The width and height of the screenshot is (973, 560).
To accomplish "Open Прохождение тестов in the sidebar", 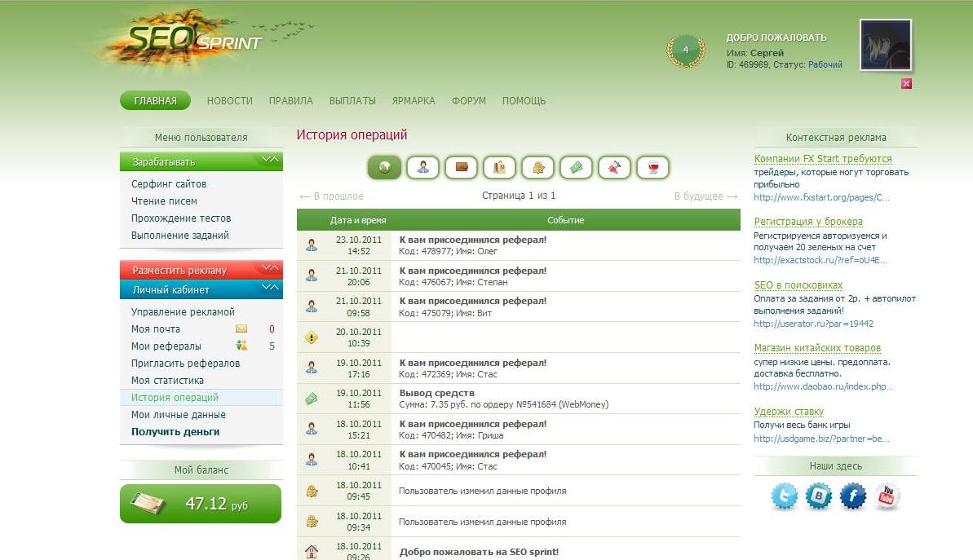I will 180,218.
